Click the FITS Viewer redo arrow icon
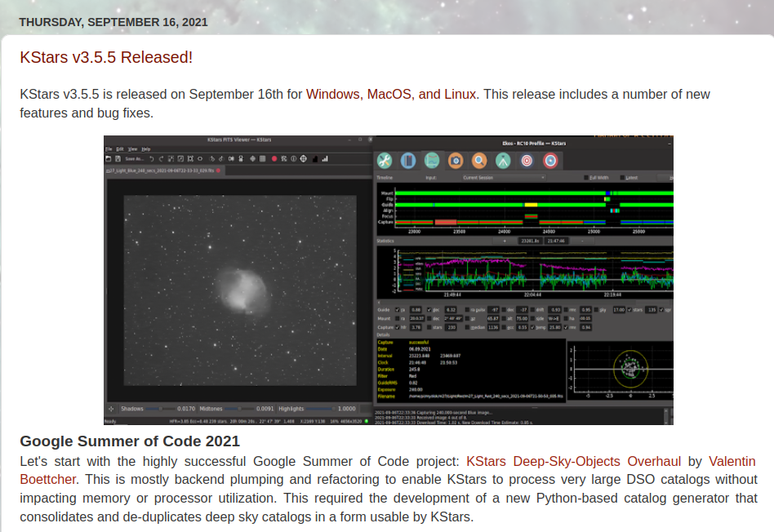The width and height of the screenshot is (774, 532). click(161, 159)
